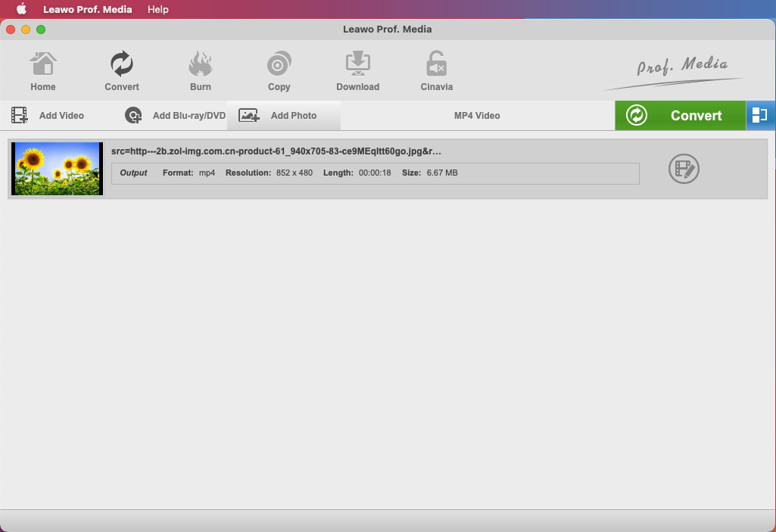The image size is (776, 532).
Task: Open the MP4 Video output profile dropdown
Action: point(477,115)
